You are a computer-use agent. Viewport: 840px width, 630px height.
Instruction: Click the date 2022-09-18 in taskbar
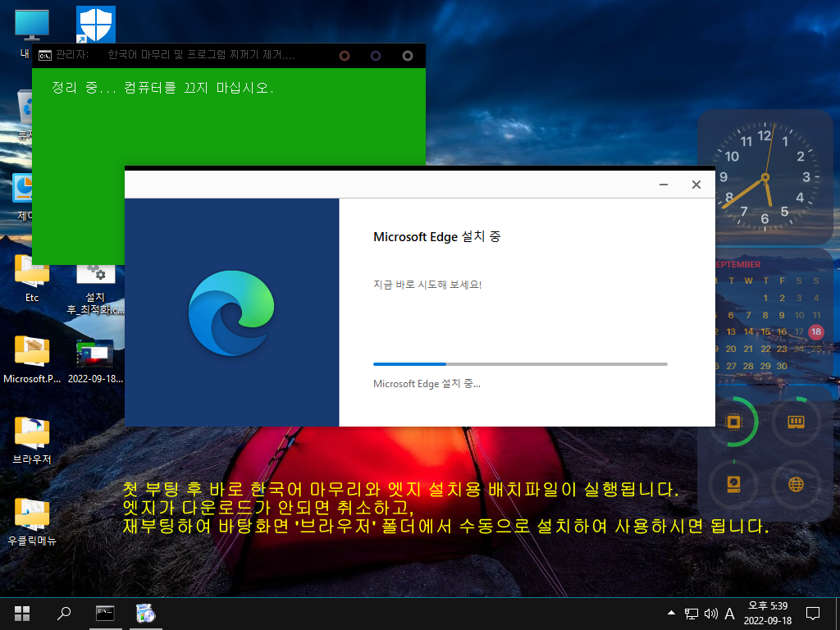(x=767, y=621)
